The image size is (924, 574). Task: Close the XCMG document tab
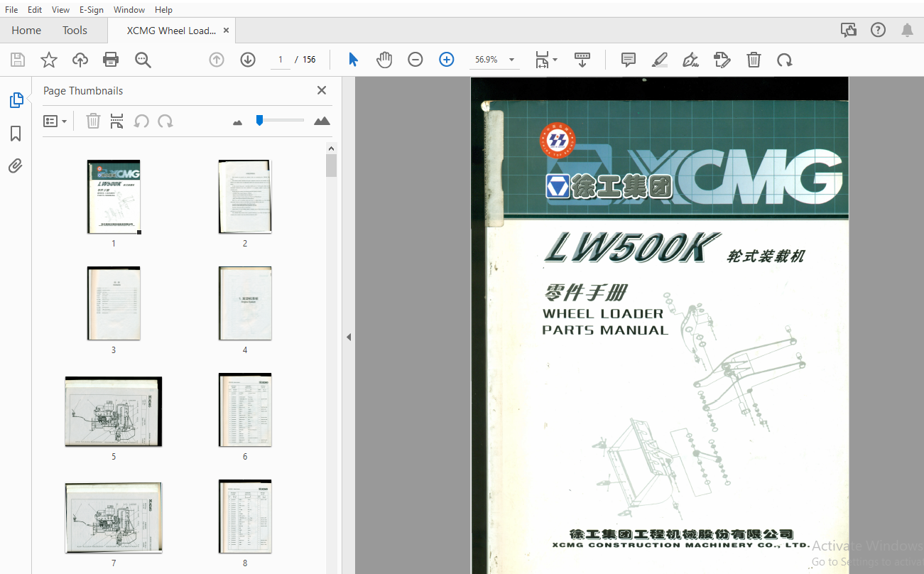[x=227, y=31]
